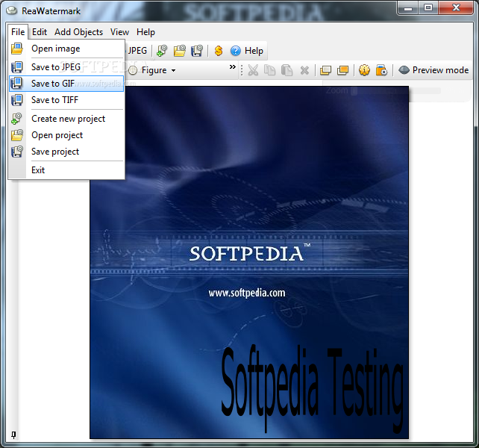The width and height of the screenshot is (479, 448).
Task: Click the settings icon with gear
Action: point(381,70)
